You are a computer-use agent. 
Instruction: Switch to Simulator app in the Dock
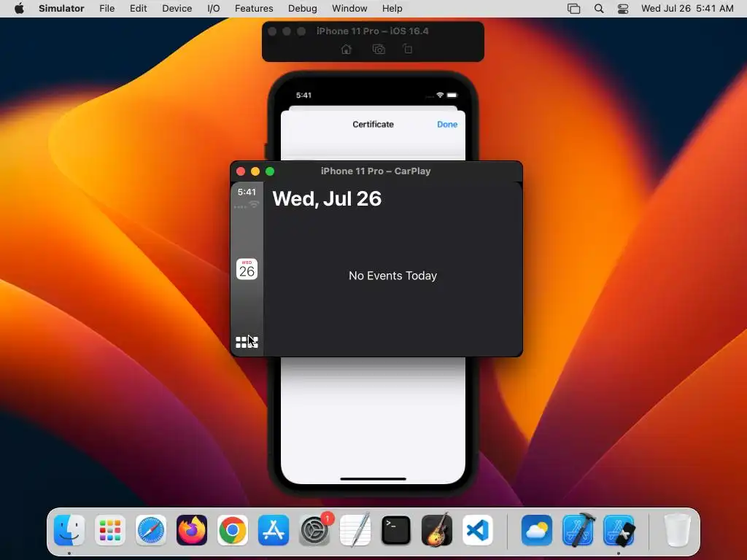click(619, 530)
